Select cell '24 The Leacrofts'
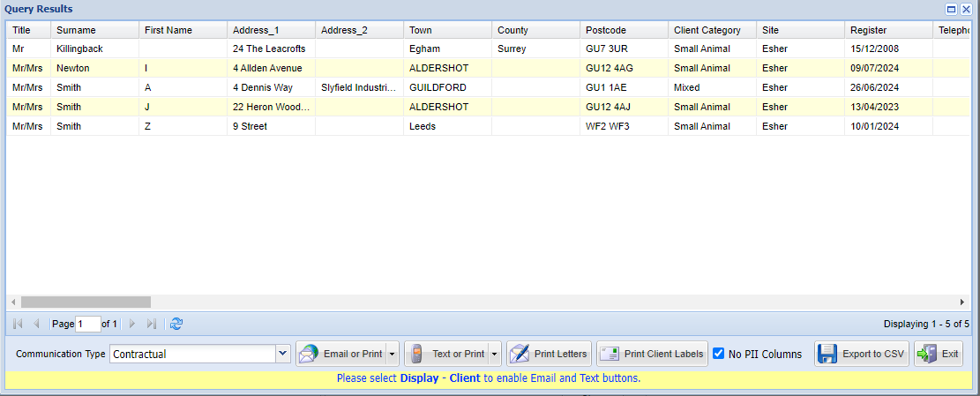The width and height of the screenshot is (980, 396). pyautogui.click(x=272, y=49)
